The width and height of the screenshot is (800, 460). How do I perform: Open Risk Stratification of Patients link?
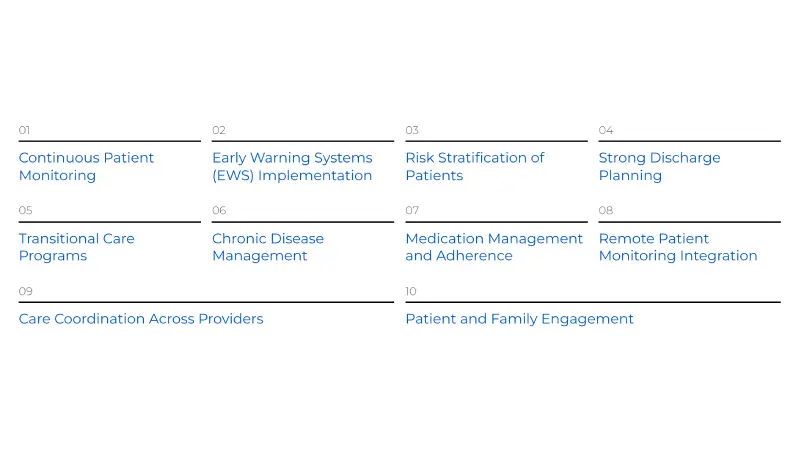click(474, 166)
